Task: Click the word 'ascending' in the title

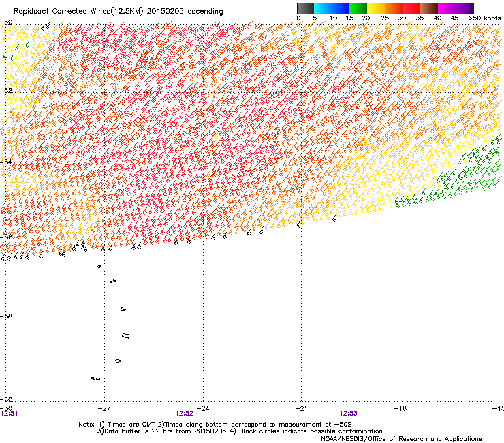Action: point(205,11)
